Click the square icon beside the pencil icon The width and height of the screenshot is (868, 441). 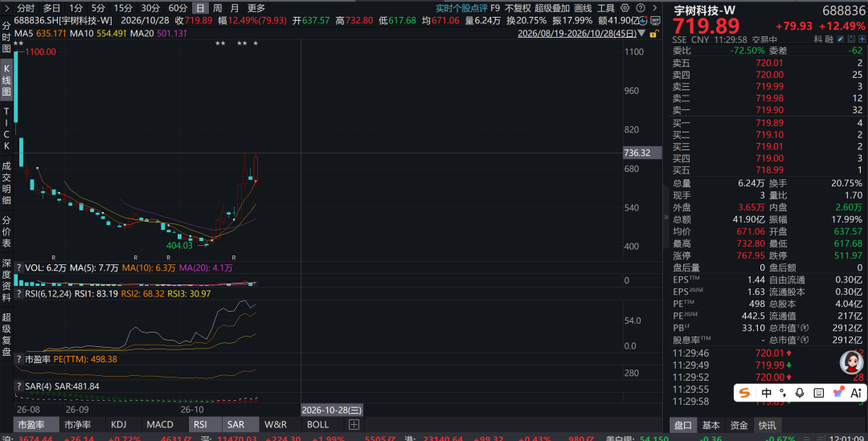click(x=851, y=39)
